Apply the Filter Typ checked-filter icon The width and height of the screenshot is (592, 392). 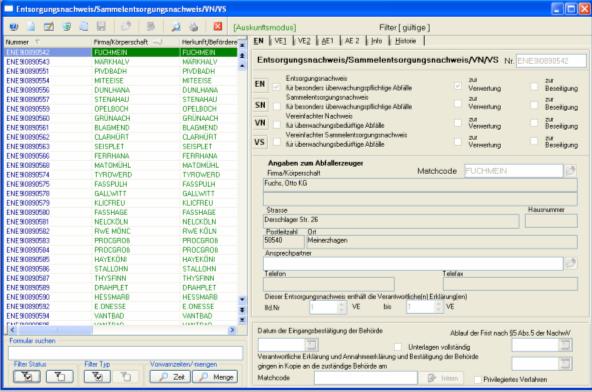pyautogui.click(x=97, y=377)
